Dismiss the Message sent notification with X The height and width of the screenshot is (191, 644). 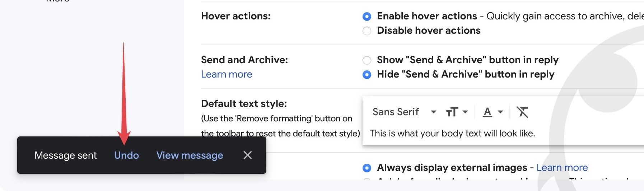(x=247, y=155)
